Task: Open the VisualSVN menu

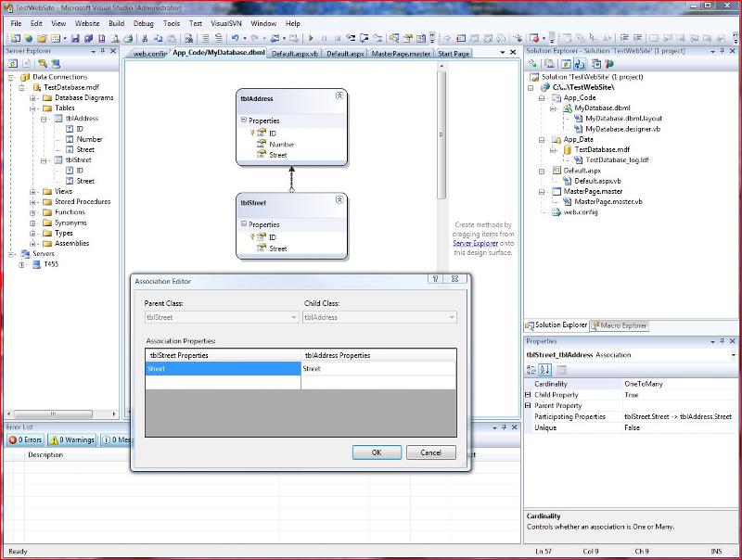Action: [x=226, y=23]
